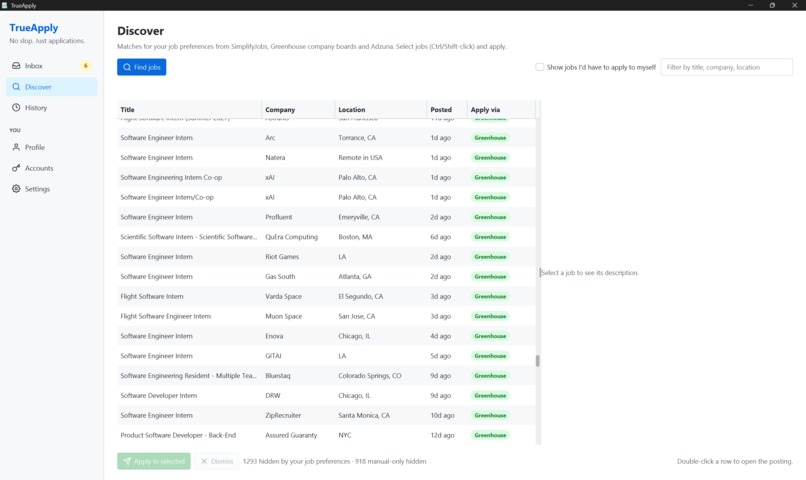
Task: Click the TrueApply logo text
Action: 33,28
